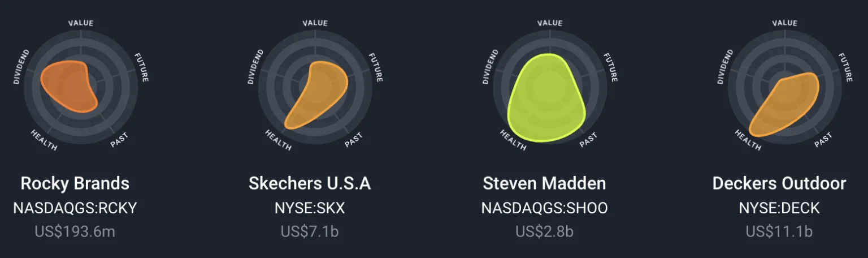Click the HEALTH label on the Steven Madden chart
The height and width of the screenshot is (258, 868).
click(513, 140)
